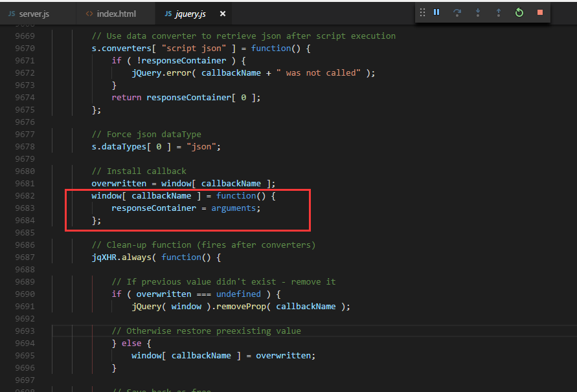Click "function()" on line 9682

point(241,195)
